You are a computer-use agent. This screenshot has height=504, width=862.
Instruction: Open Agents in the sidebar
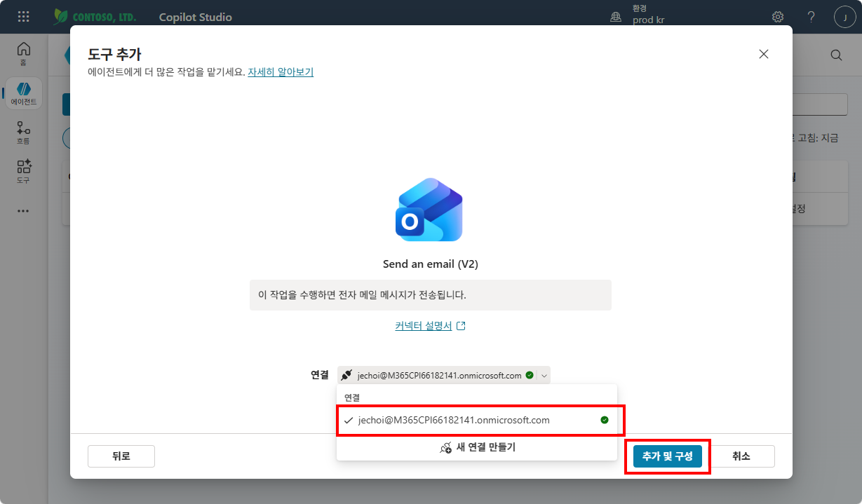(24, 93)
